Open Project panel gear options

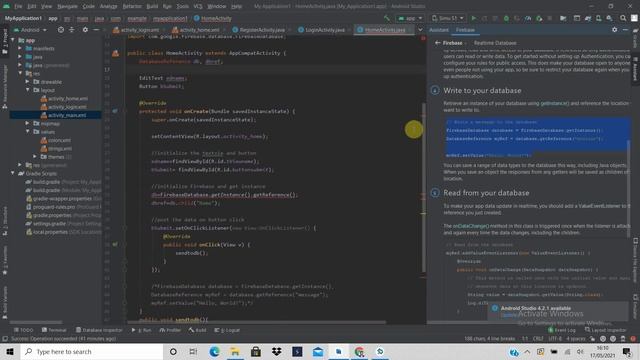[x=85, y=30]
